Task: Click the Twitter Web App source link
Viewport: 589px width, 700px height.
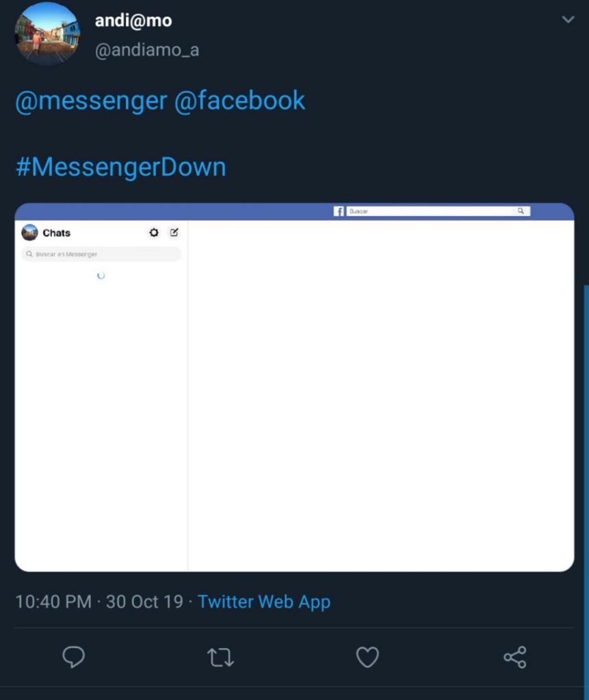Action: tap(264, 602)
